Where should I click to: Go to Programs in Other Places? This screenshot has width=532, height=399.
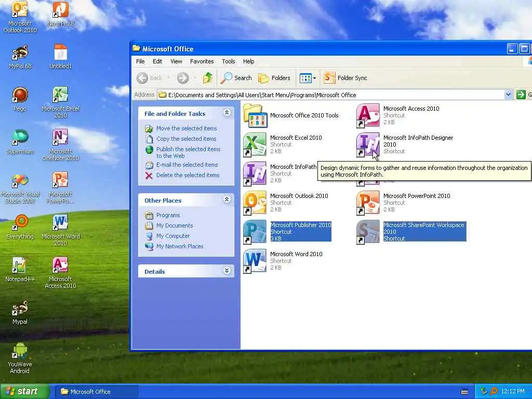168,215
